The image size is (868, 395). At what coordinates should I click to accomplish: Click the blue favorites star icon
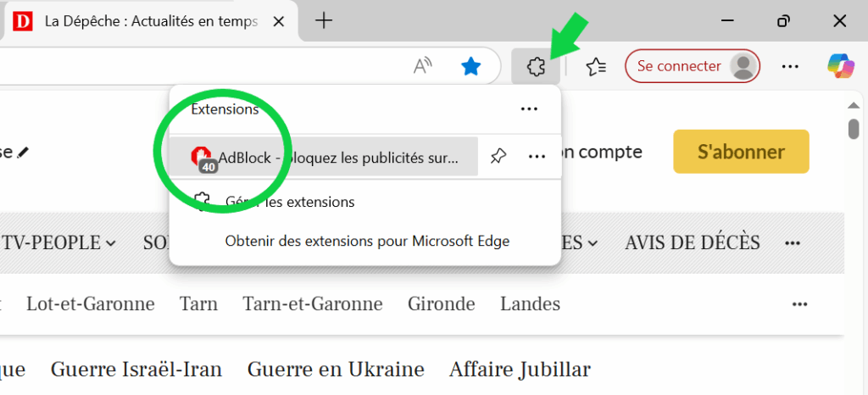(x=470, y=66)
